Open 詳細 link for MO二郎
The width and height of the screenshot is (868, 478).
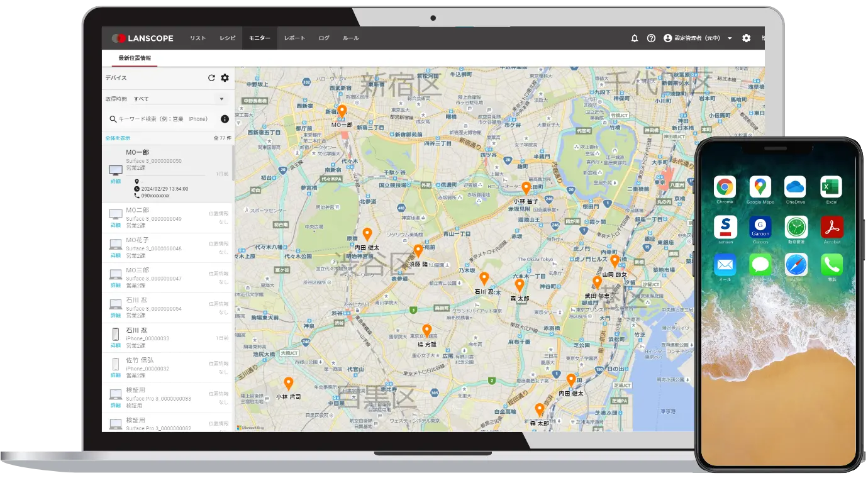116,225
